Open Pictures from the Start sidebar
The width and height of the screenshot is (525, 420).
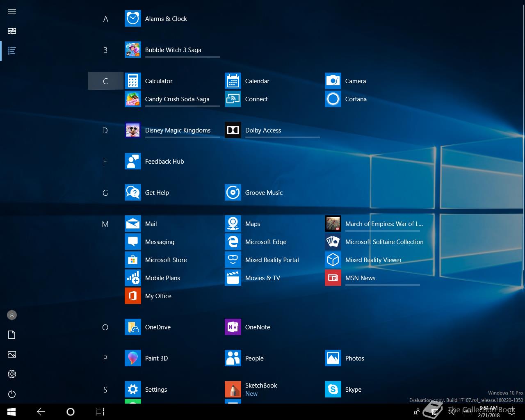12,354
